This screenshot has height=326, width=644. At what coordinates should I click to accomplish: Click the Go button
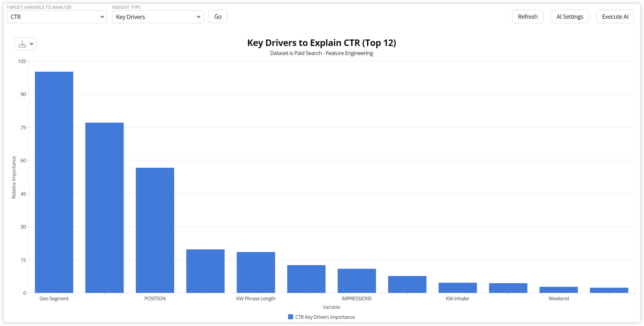tap(218, 17)
